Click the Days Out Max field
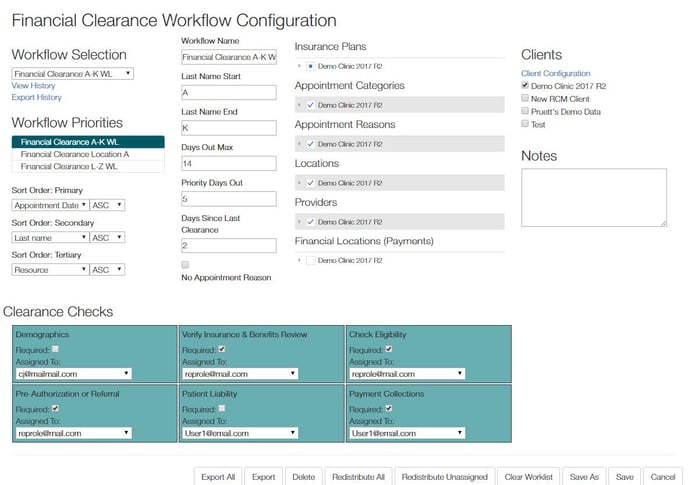This screenshot has width=688, height=485. tap(228, 163)
